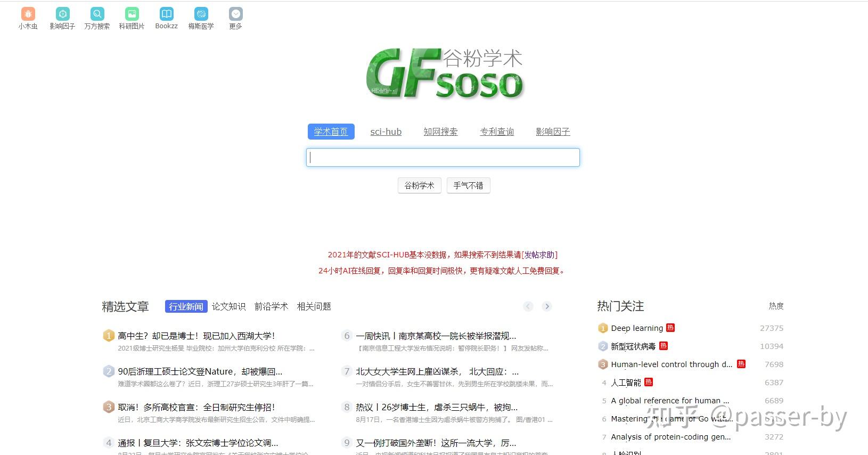The image size is (868, 455).
Task: Open hot topic 人工智能
Action: coord(626,383)
